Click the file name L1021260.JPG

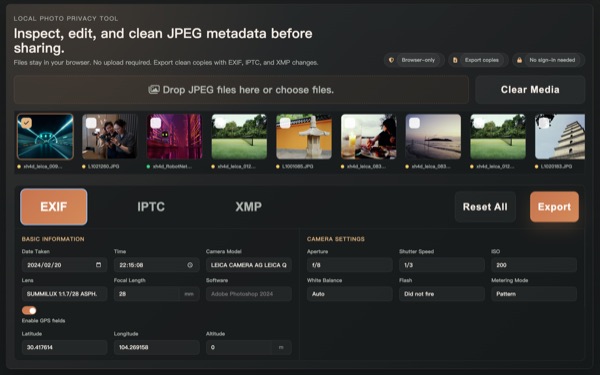pyautogui.click(x=103, y=166)
